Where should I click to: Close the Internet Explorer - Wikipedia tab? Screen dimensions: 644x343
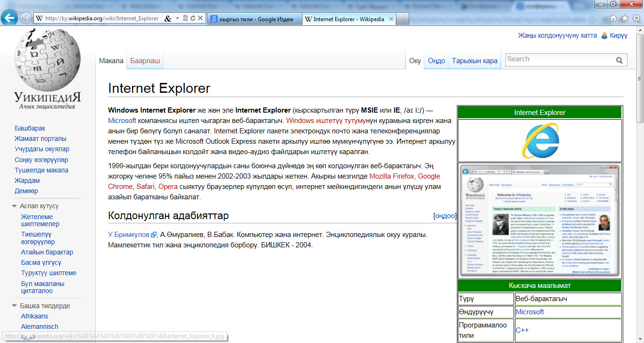[x=391, y=19]
